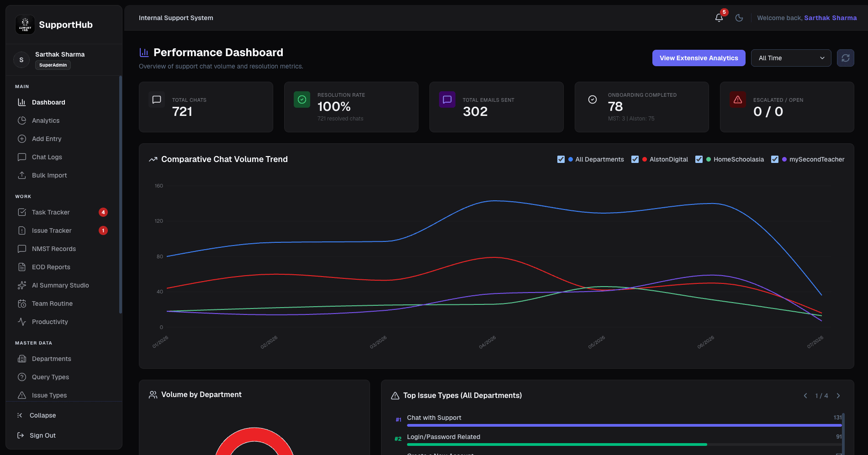The image size is (868, 455).
Task: Click the Analytics pie chart icon
Action: coord(22,120)
